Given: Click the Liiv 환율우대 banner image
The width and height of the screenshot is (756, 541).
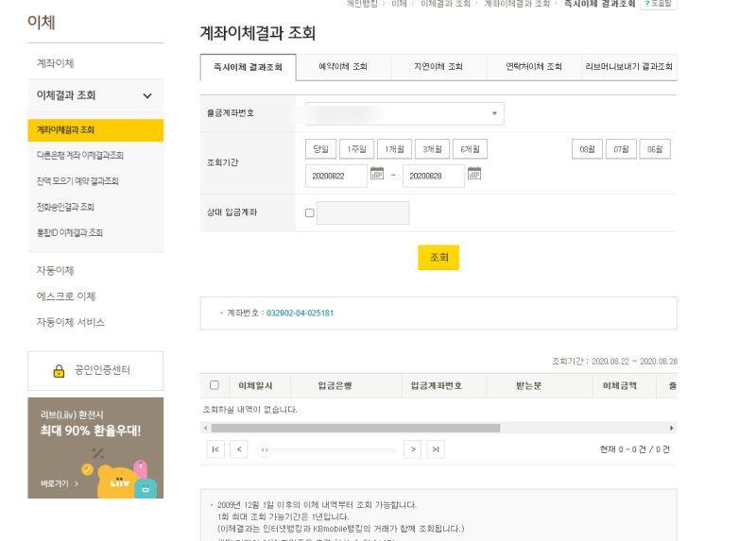Looking at the screenshot, I should click(95, 448).
